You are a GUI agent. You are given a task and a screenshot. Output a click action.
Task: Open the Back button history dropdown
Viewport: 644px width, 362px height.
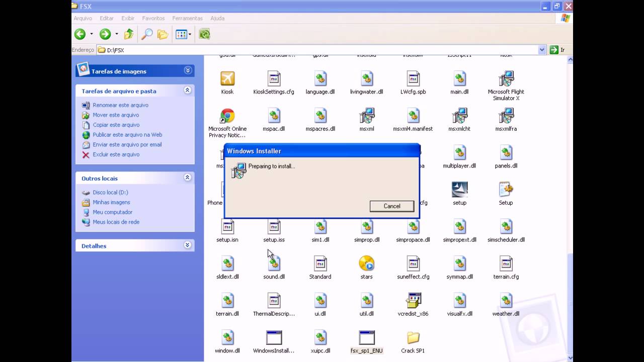tap(92, 34)
